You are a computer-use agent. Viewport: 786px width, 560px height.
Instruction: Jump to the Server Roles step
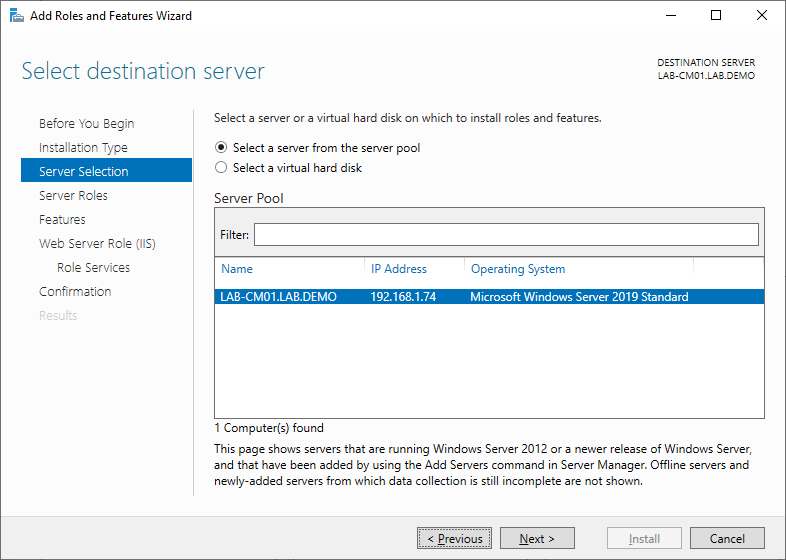73,196
